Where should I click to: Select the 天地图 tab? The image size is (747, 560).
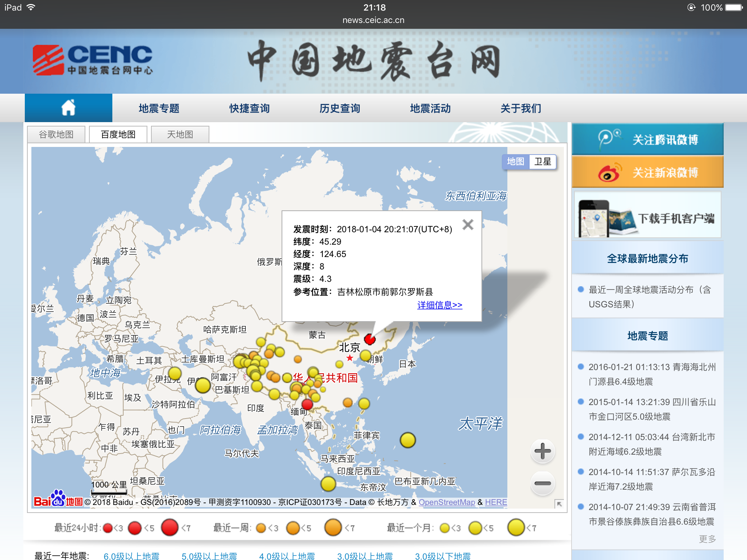coord(180,135)
